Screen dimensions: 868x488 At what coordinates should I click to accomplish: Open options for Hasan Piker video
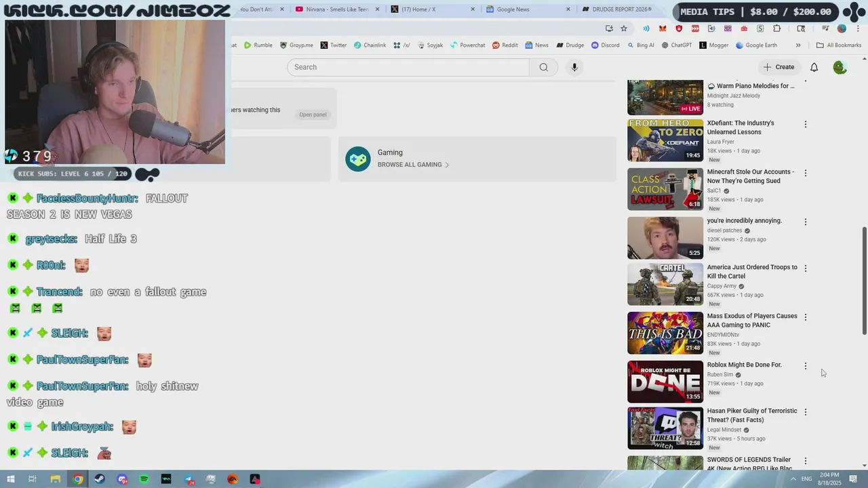[805, 412]
